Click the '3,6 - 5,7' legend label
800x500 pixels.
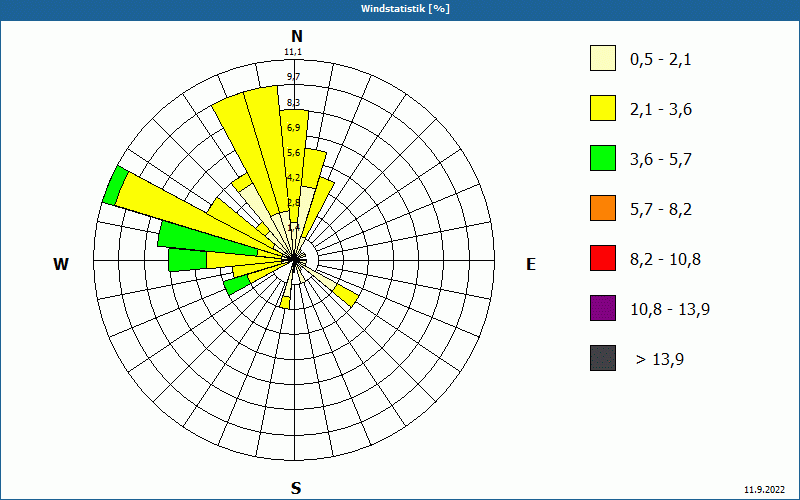pyautogui.click(x=661, y=160)
